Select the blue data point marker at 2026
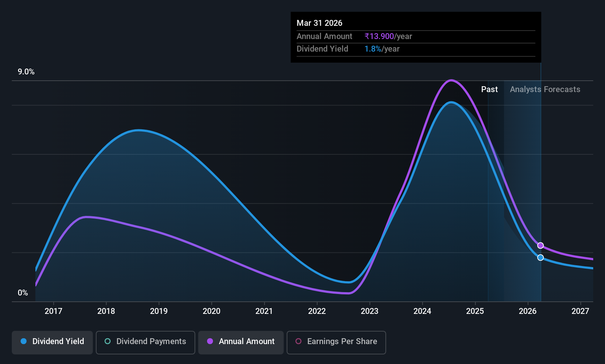Image resolution: width=605 pixels, height=364 pixels. tap(541, 258)
